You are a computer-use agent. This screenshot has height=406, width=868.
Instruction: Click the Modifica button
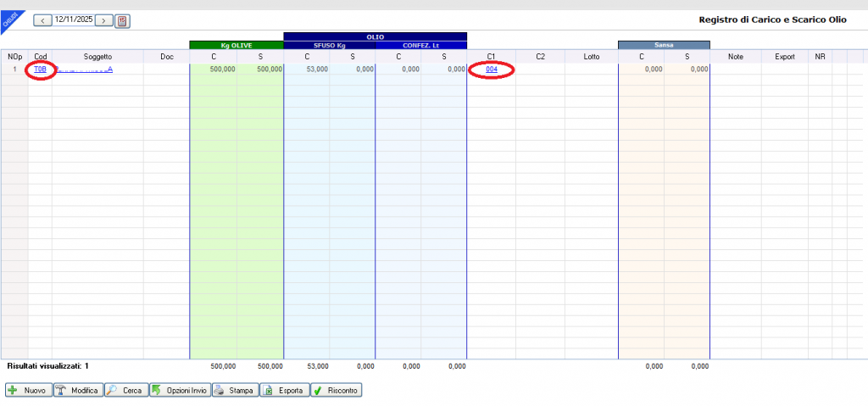tap(78, 391)
